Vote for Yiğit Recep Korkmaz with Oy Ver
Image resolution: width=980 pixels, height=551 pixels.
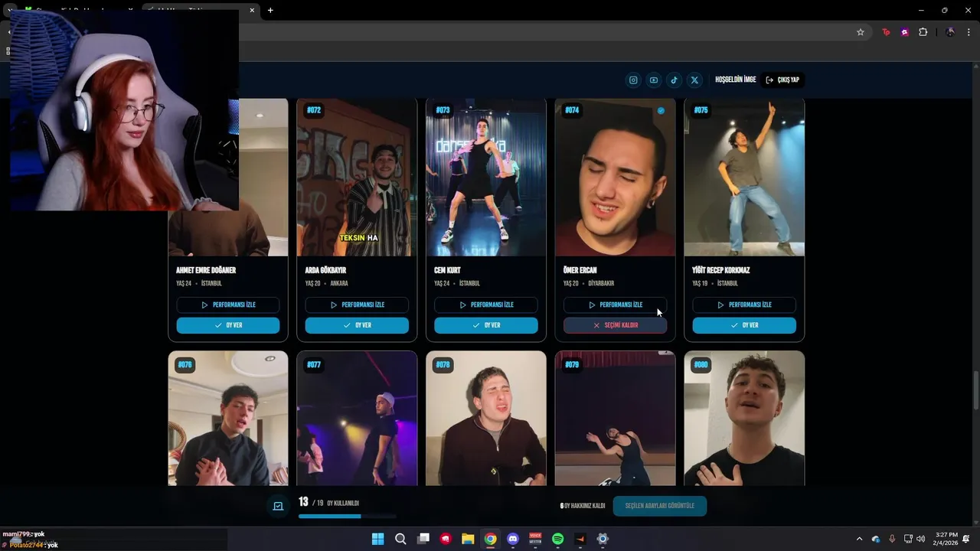(x=744, y=325)
